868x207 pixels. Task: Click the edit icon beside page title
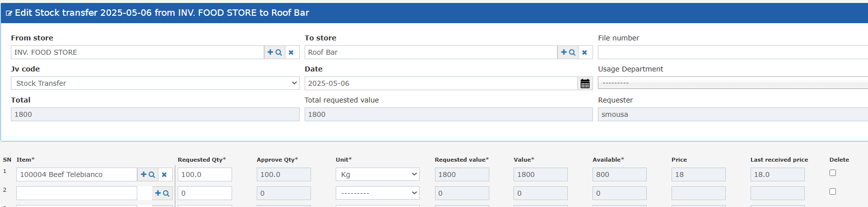(x=9, y=13)
